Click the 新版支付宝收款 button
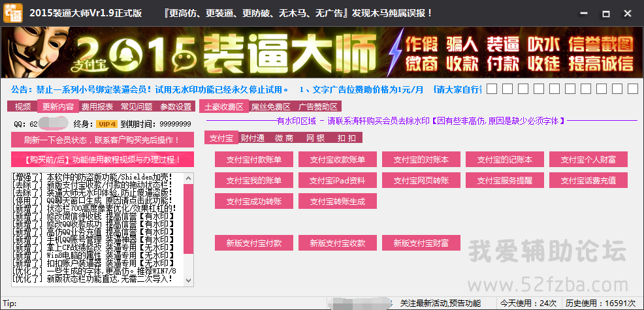644x310 pixels. click(x=337, y=243)
